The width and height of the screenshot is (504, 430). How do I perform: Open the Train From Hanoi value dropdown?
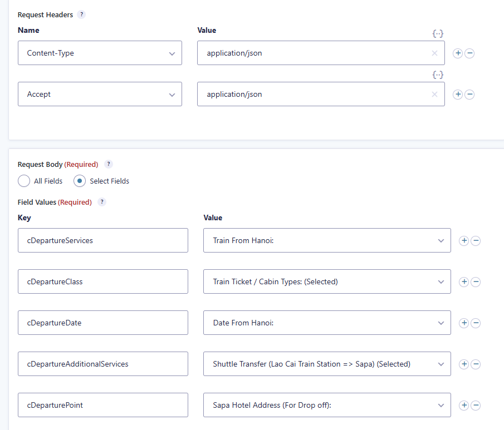327,241
